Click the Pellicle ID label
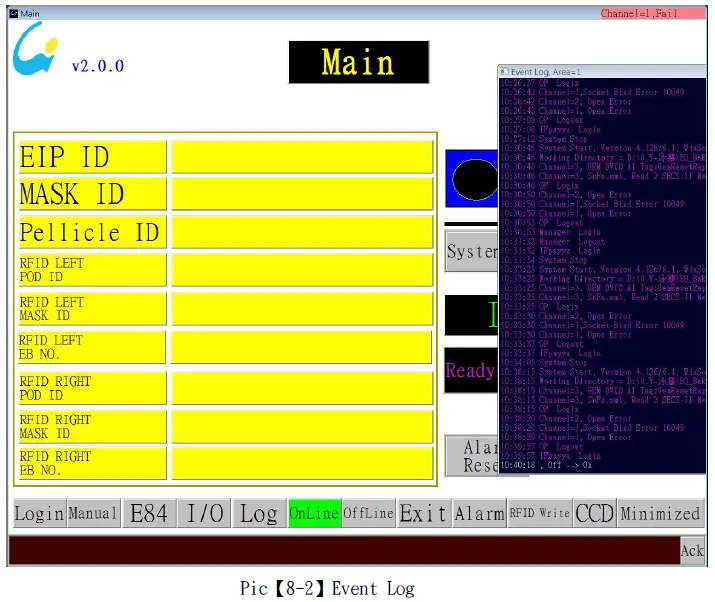715x602 pixels. tap(93, 232)
